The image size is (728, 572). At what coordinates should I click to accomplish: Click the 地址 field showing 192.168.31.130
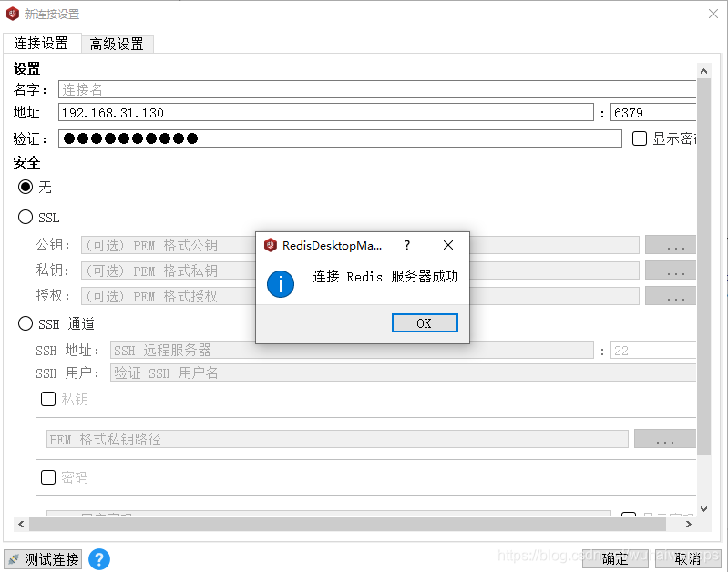tap(326, 112)
